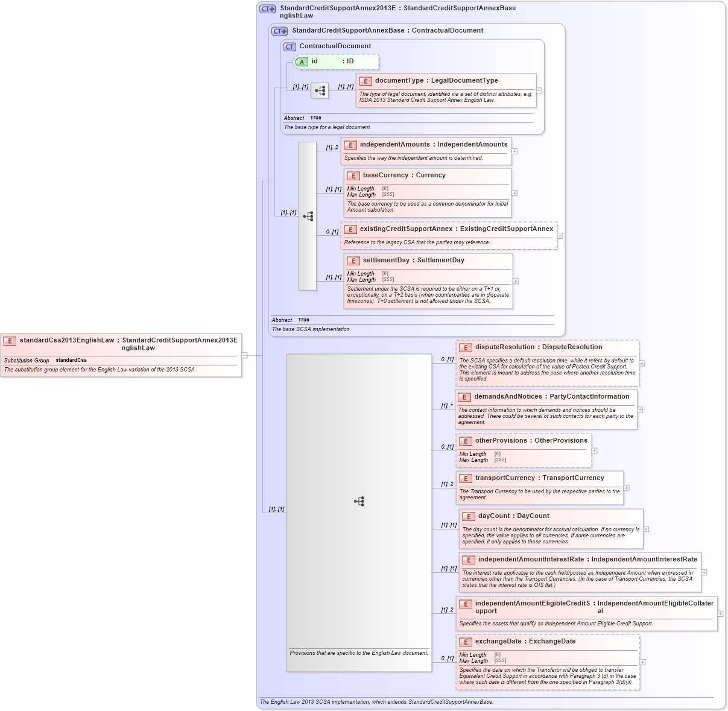Click the sequence icon in the English Law provisions box
This screenshot has width=728, height=711.
(x=359, y=501)
